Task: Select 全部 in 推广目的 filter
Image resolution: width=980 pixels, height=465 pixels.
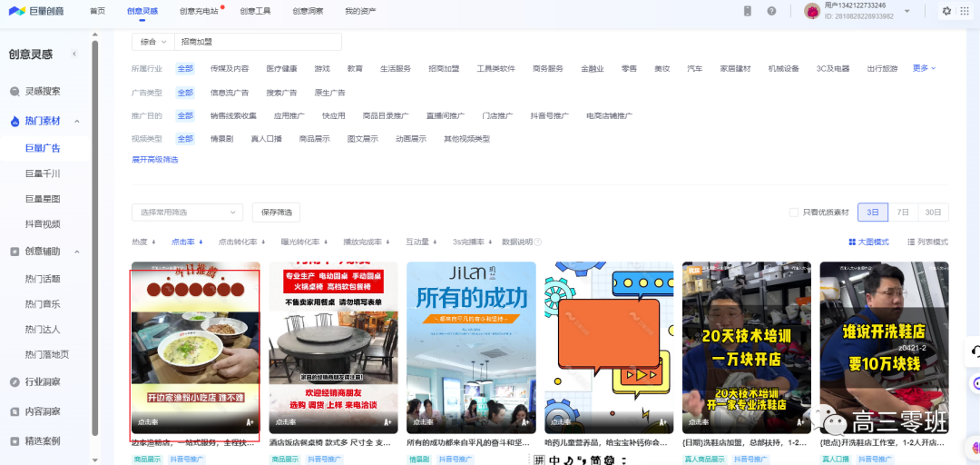Action: 185,115
